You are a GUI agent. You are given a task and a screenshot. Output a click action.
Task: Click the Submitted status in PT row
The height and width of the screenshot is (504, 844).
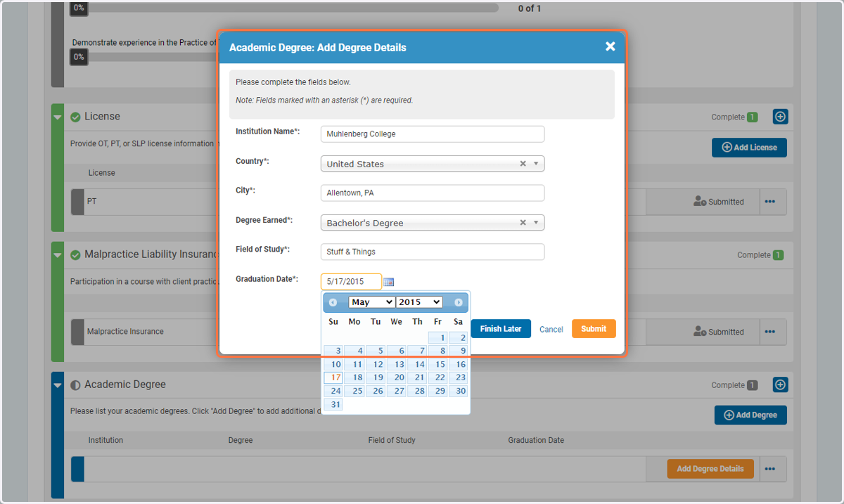point(719,202)
